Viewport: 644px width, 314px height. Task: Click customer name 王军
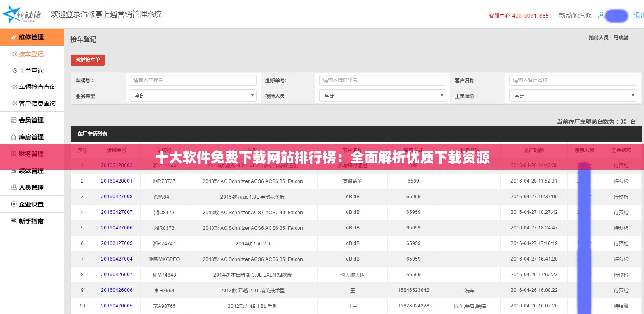(353, 306)
